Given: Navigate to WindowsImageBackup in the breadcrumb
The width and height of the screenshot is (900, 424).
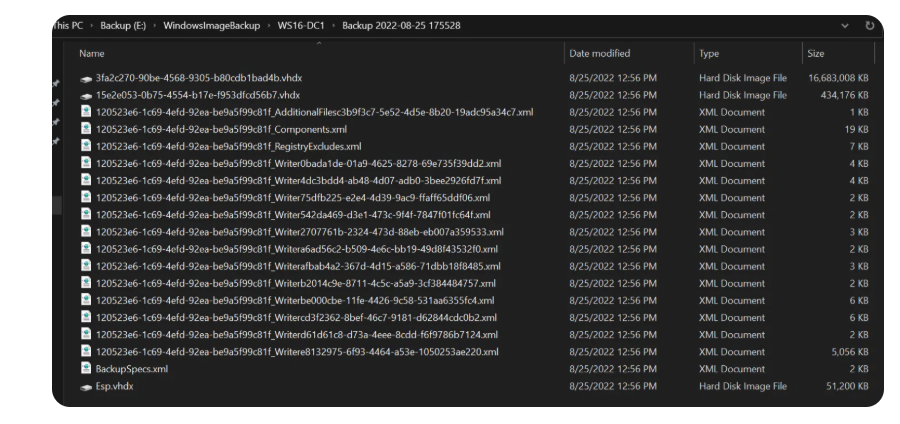Looking at the screenshot, I should point(211,23).
